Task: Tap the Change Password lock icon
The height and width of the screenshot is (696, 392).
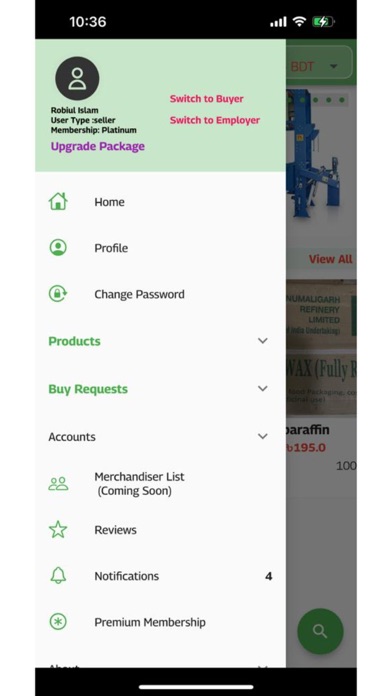Action: click(x=58, y=294)
